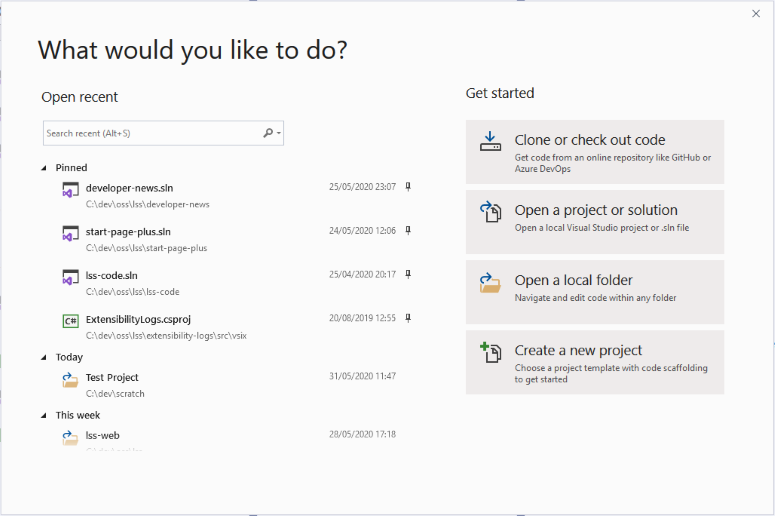Unpin lss-code.sln using its pin icon

click(x=408, y=274)
